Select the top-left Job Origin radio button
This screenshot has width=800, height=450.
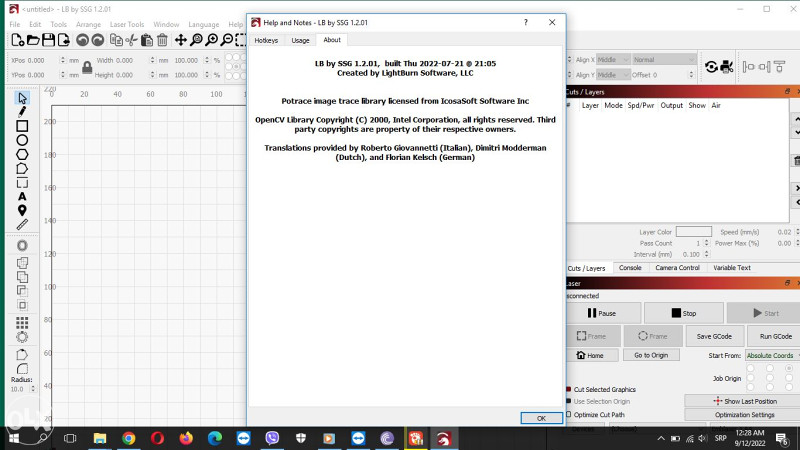click(x=751, y=368)
